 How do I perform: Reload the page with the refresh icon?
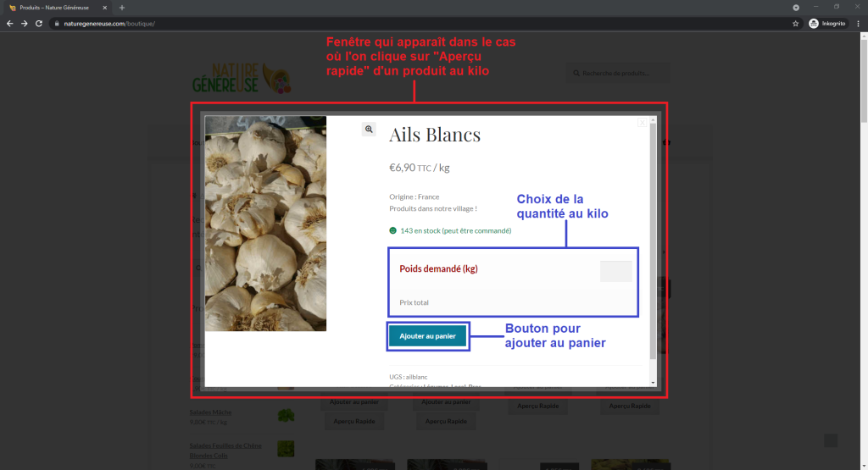coord(39,24)
